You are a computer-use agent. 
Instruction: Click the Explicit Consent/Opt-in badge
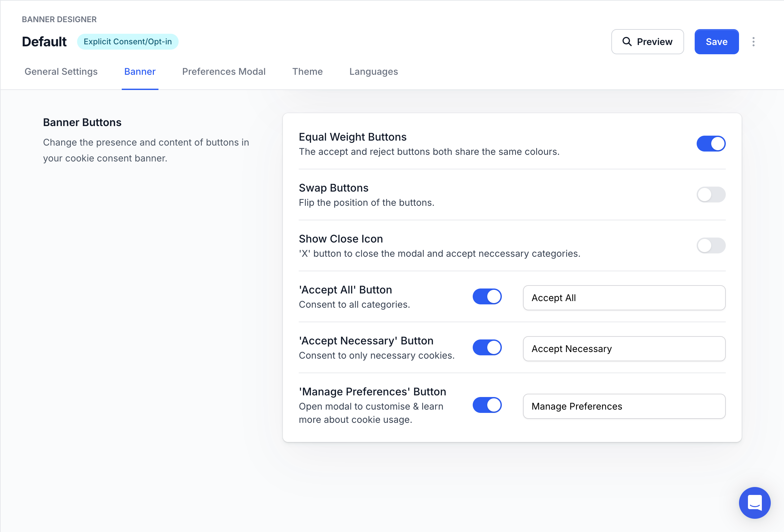128,42
